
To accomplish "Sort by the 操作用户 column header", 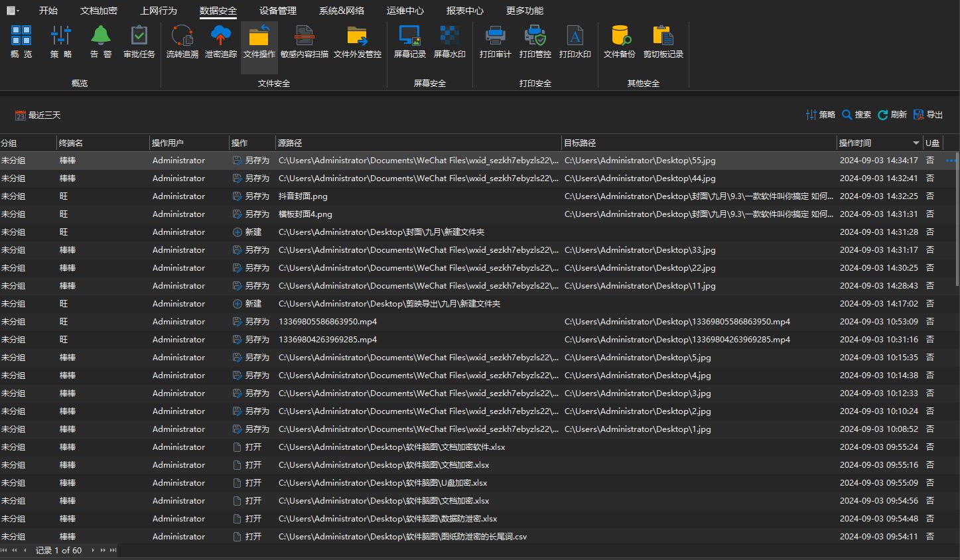I will [189, 143].
